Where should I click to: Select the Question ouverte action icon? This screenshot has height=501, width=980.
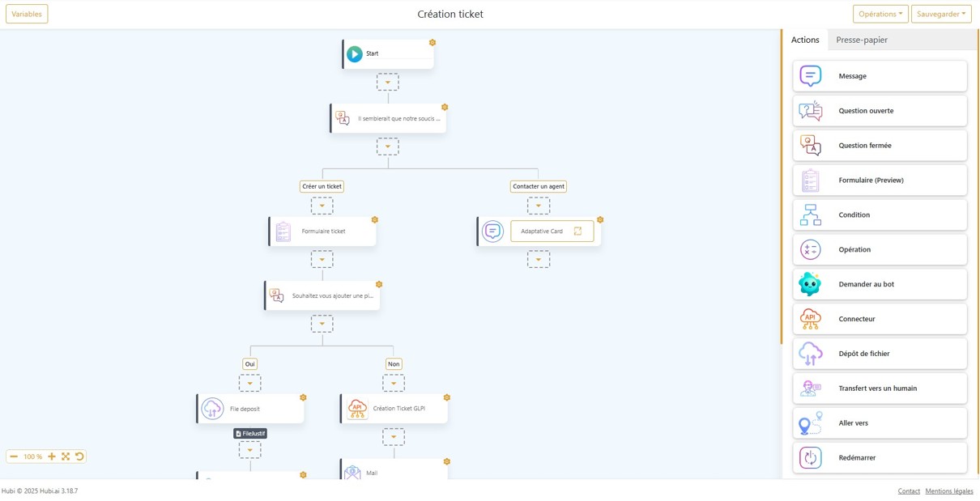(x=811, y=110)
